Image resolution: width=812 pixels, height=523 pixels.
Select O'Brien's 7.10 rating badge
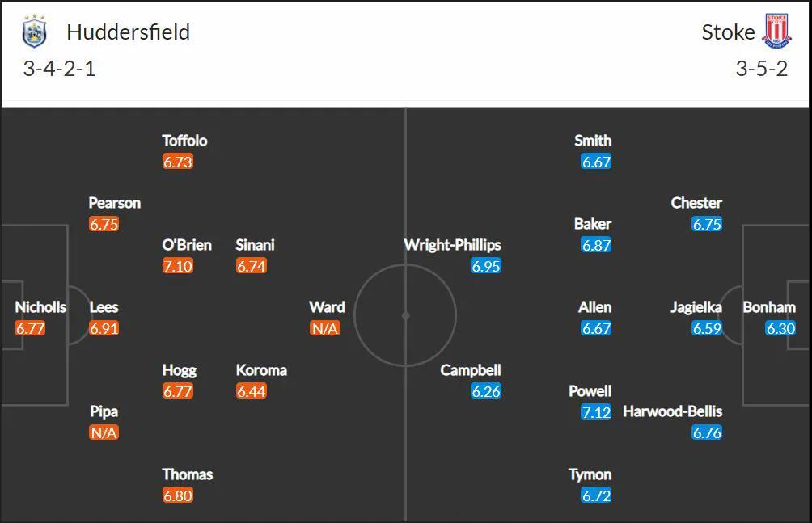click(178, 266)
